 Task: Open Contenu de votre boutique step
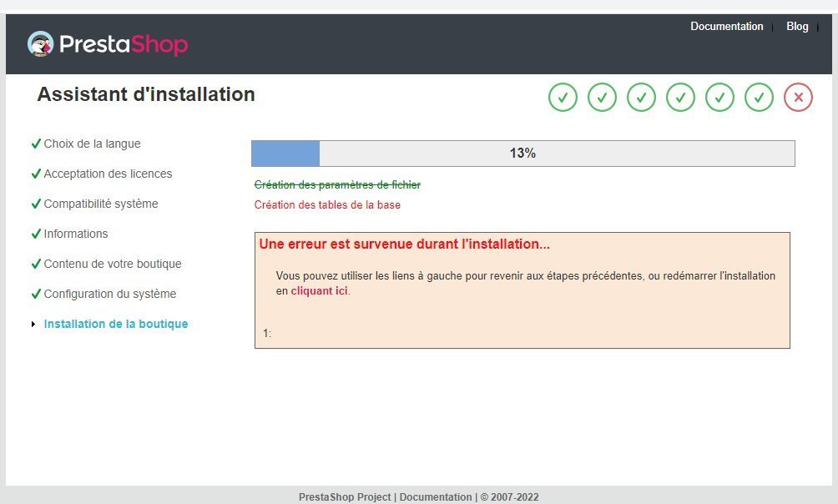point(113,264)
